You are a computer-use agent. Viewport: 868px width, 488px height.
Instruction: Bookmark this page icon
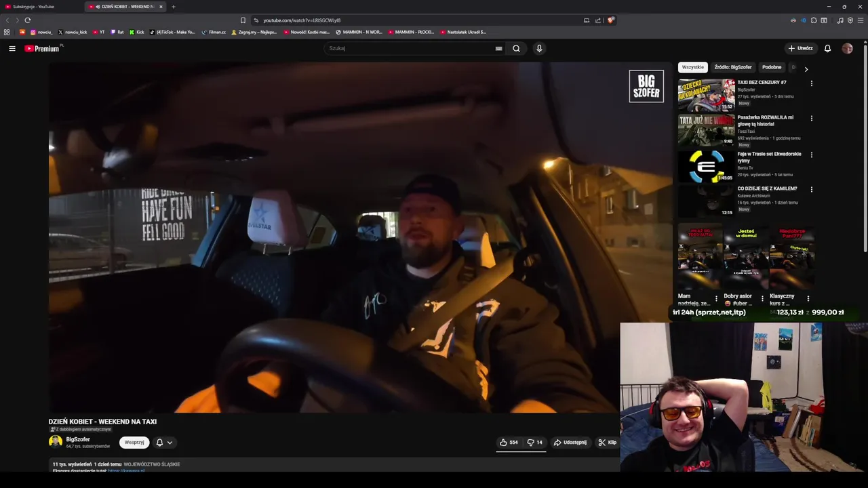(243, 20)
